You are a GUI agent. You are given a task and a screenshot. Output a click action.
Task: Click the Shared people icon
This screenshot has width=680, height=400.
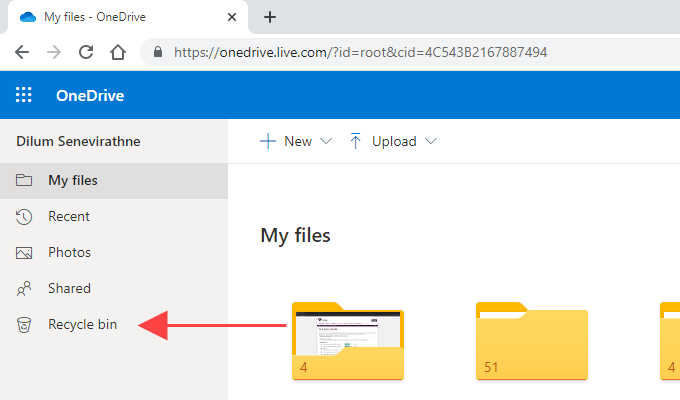click(24, 289)
